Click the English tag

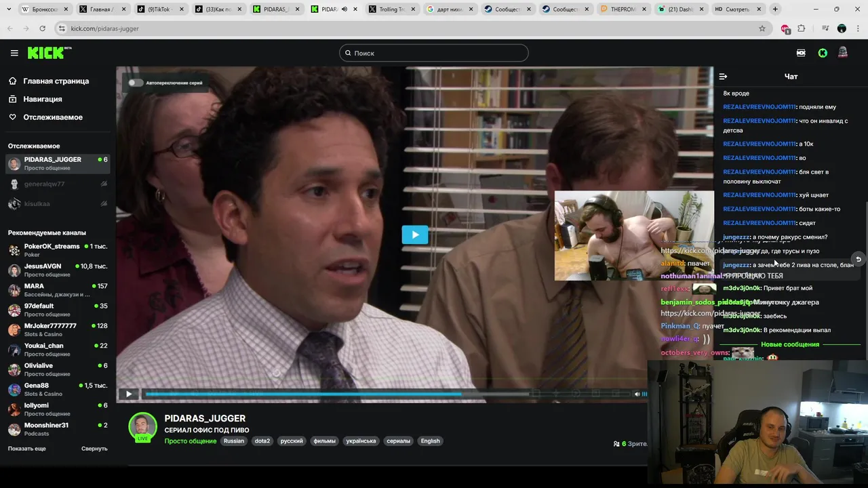(430, 441)
